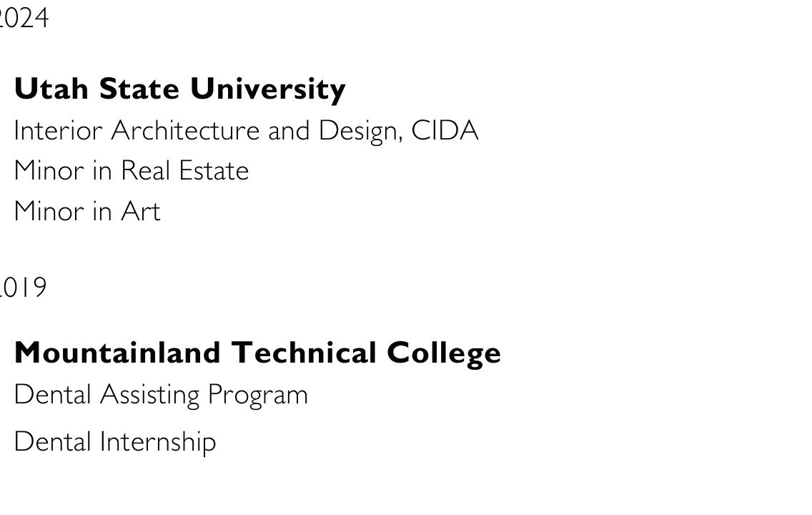This screenshot has height=515, width=812.
Task: Click the word Mountainland
Action: tap(117, 353)
